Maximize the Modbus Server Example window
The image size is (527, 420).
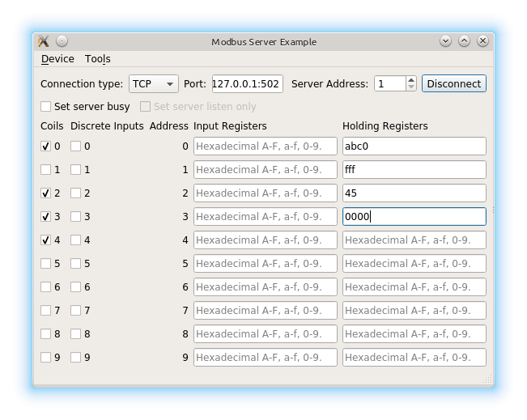point(464,41)
